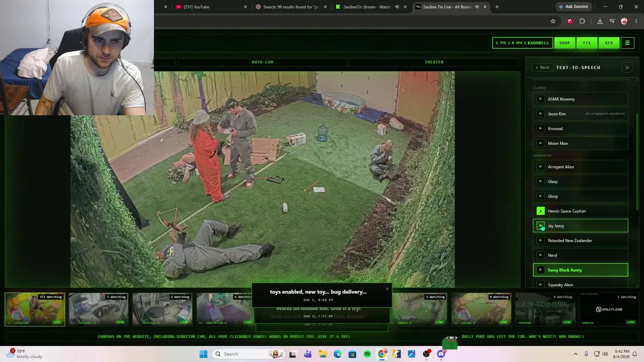644x362 pixels.
Task: Select the Glorp voice name
Action: coord(552,196)
